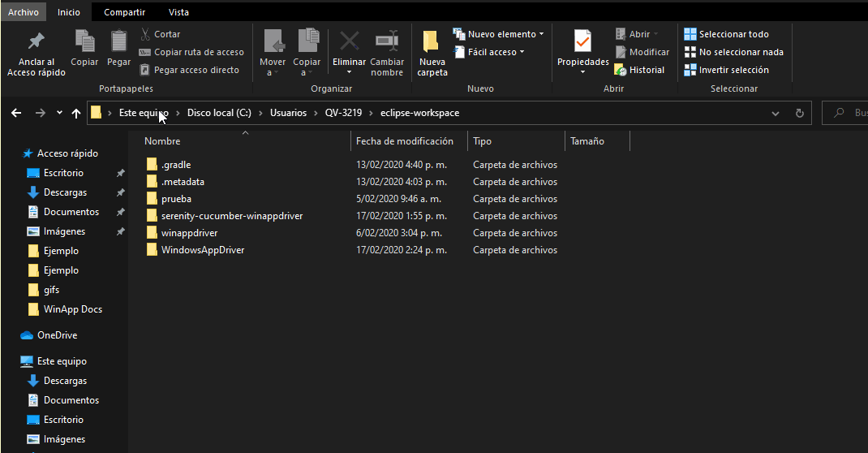Go up one folder level arrow
The width and height of the screenshot is (868, 453).
76,114
